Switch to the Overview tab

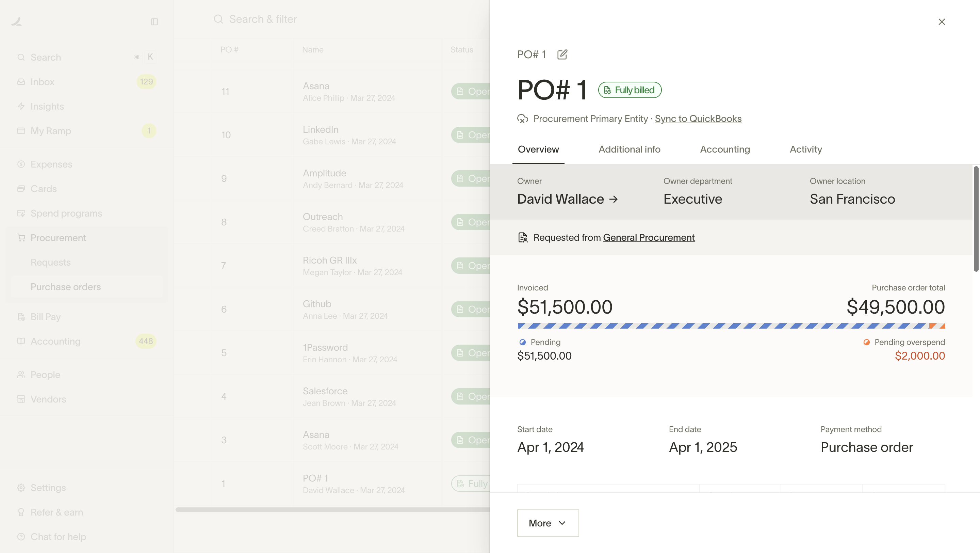(538, 149)
